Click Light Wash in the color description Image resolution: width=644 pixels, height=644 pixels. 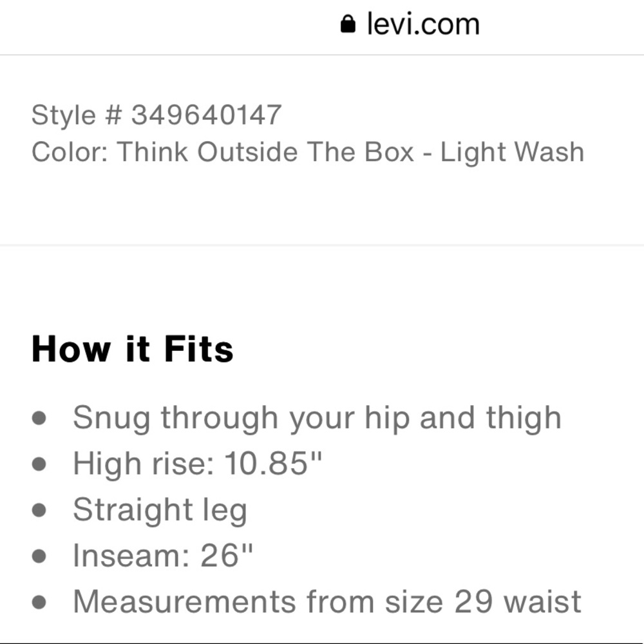click(512, 151)
